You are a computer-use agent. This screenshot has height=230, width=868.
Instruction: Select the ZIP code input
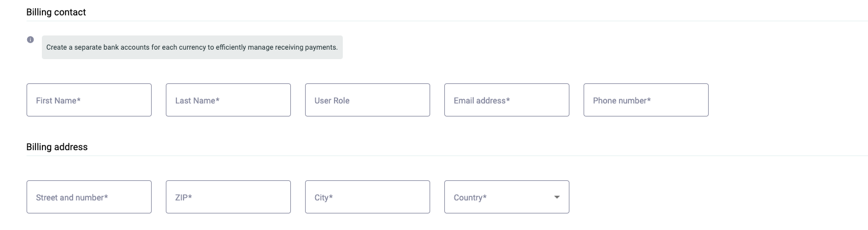228,197
